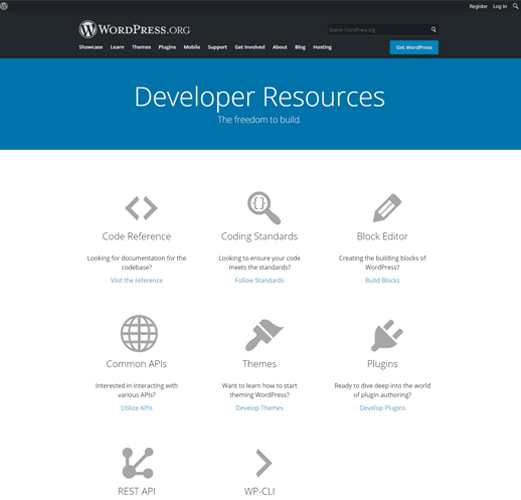The image size is (521, 500).
Task: Open the Support menu item
Action: tap(217, 47)
